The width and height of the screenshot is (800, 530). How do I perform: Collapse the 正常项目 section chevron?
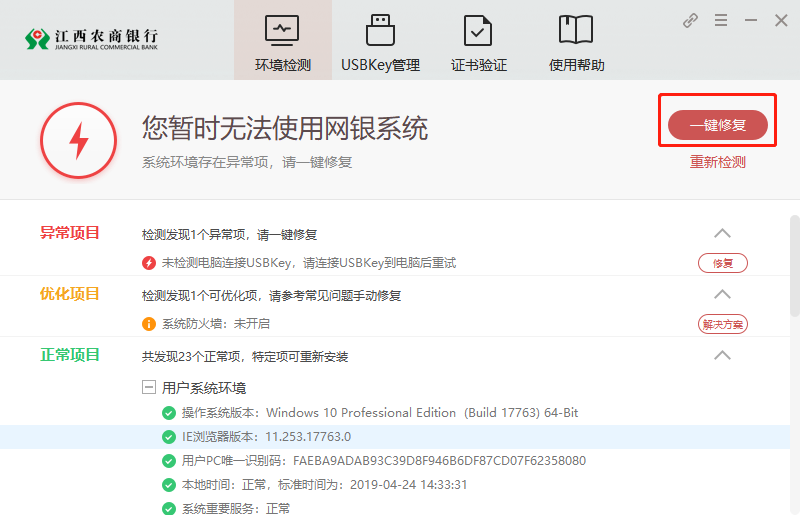click(722, 355)
